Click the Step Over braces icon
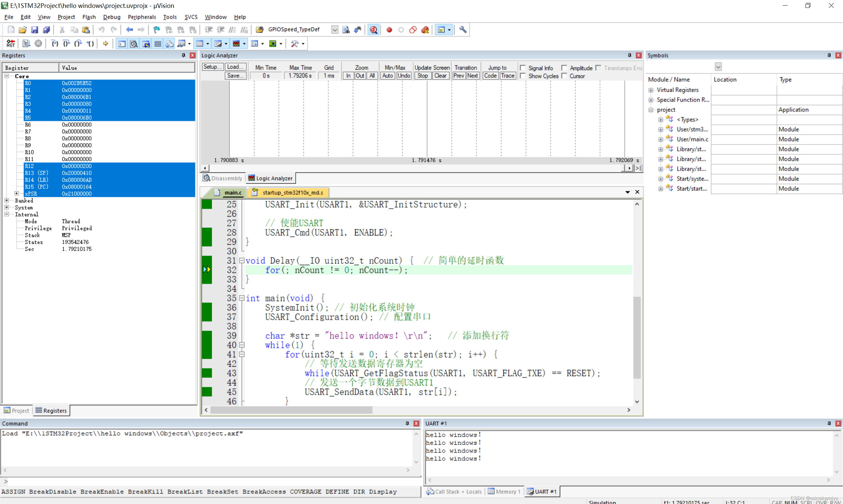843x504 pixels. coord(67,43)
